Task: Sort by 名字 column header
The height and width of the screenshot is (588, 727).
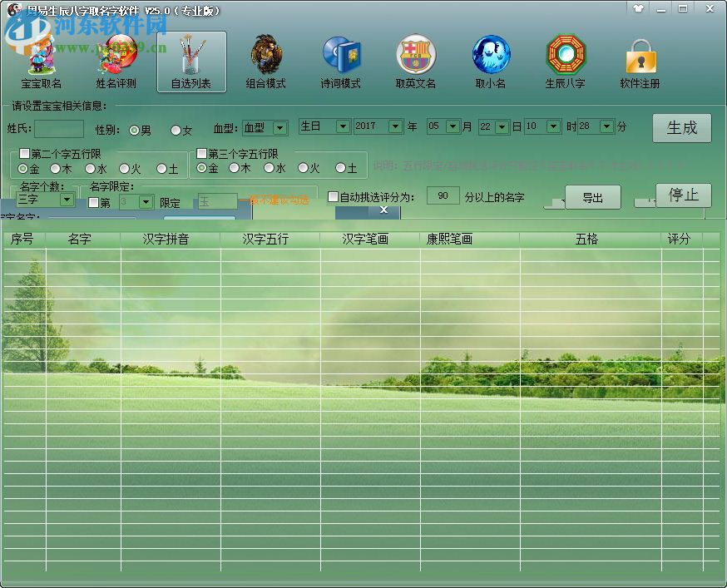Action: click(80, 240)
